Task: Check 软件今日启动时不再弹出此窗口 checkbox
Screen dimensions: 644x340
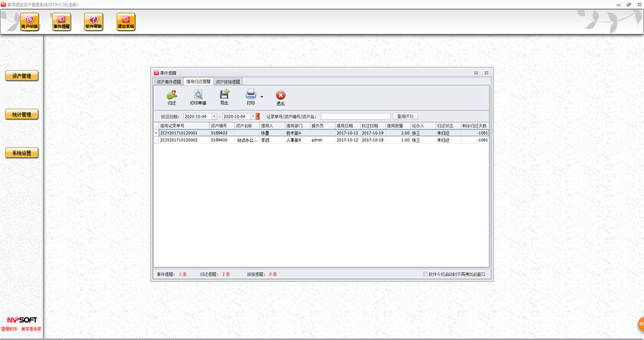Action: [425, 274]
